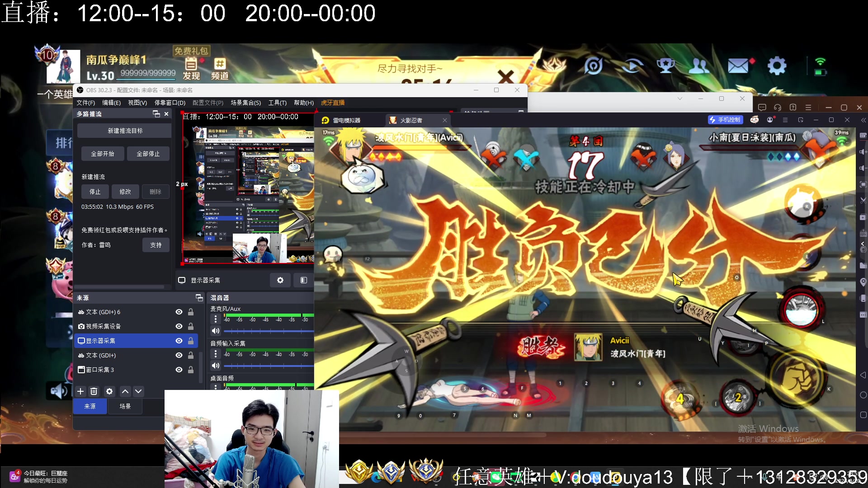
Task: Open the game settings gear in top bar
Action: (777, 66)
